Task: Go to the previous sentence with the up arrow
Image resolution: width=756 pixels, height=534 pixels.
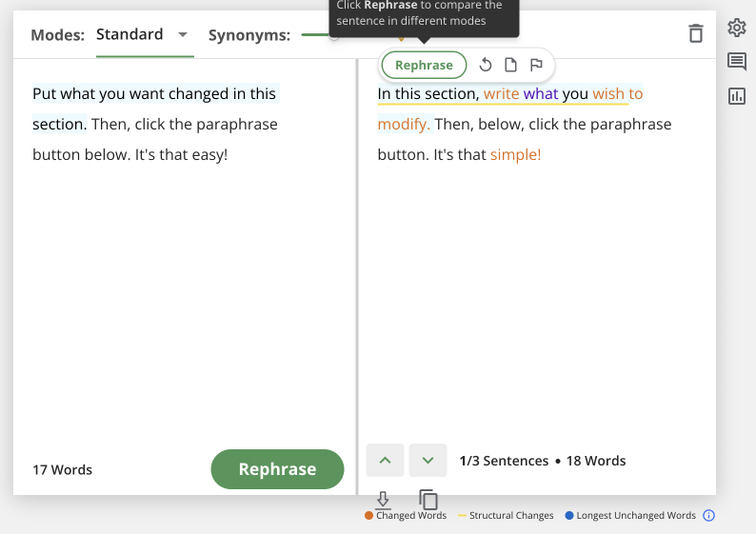Action: click(x=385, y=461)
